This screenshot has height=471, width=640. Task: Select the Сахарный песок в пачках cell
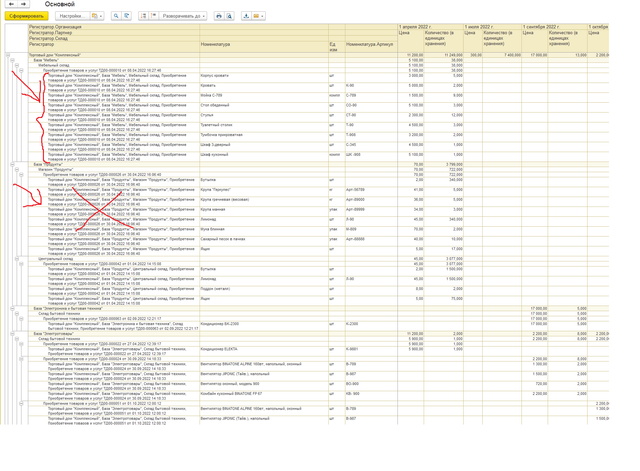[x=264, y=241]
